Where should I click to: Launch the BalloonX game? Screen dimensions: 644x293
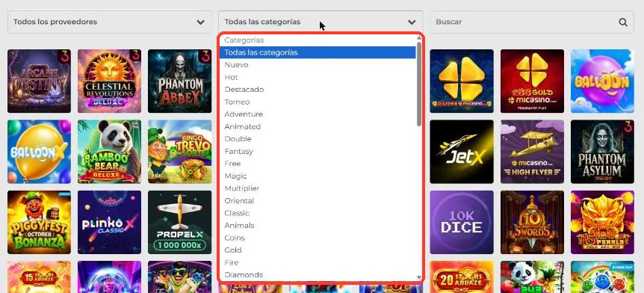(x=39, y=152)
